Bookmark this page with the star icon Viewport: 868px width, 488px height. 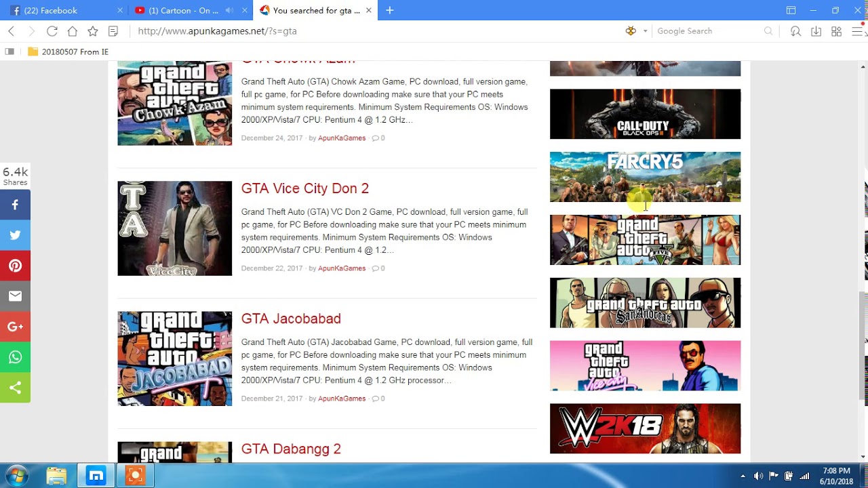(x=93, y=31)
